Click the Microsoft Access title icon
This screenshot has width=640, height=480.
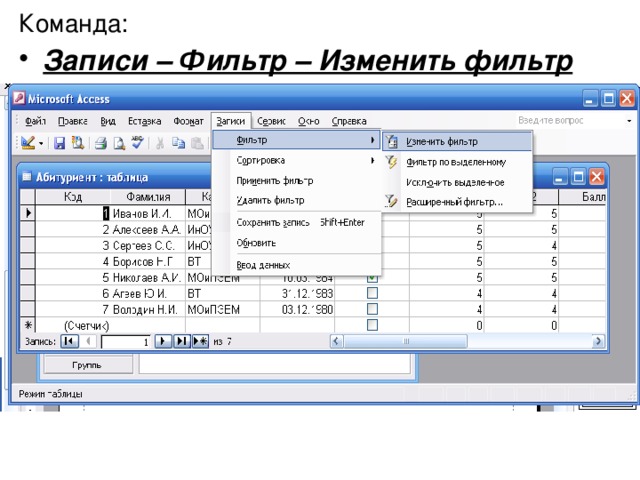[19, 98]
